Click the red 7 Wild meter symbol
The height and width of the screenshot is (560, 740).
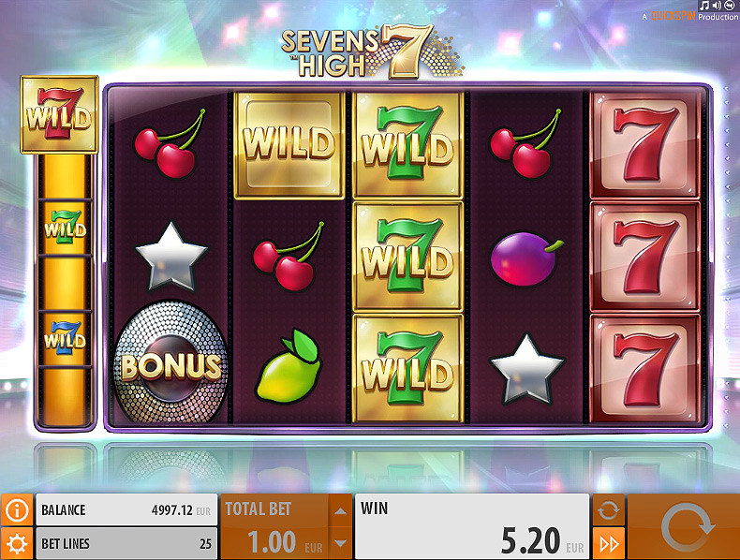[x=59, y=114]
